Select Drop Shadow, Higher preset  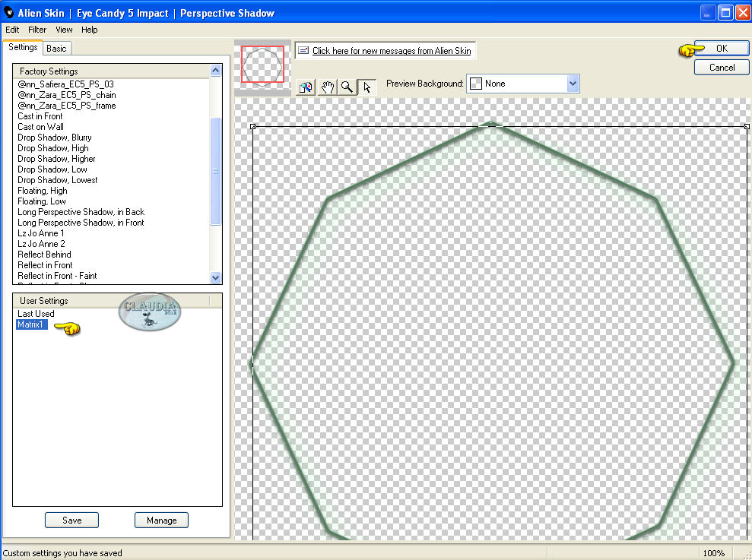tap(56, 159)
